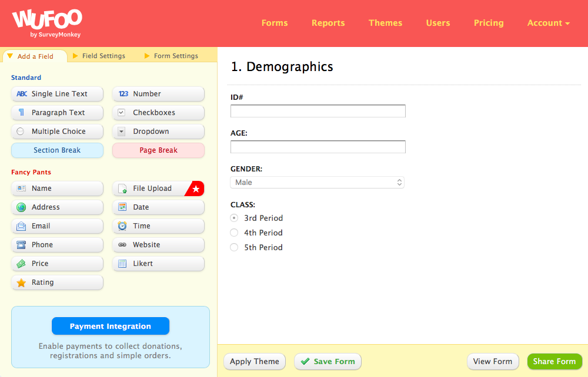This screenshot has height=377, width=588.
Task: Add a Likert field
Action: tap(158, 264)
